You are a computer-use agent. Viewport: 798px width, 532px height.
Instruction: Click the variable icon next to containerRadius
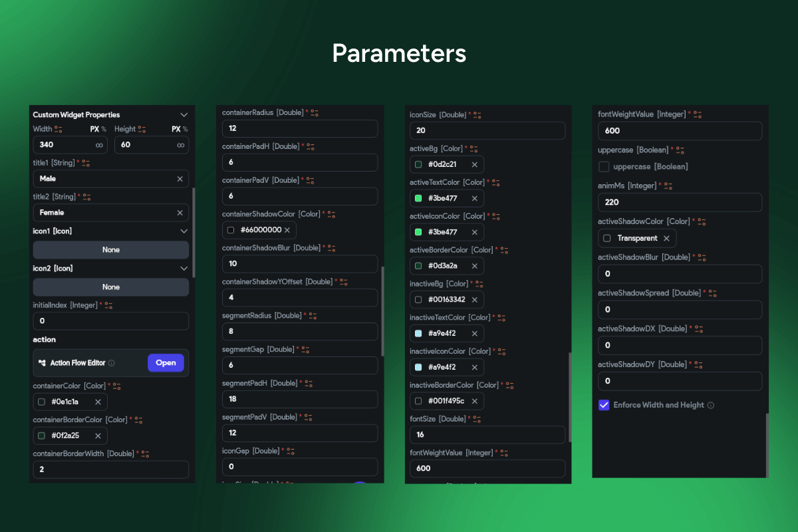[x=315, y=113]
